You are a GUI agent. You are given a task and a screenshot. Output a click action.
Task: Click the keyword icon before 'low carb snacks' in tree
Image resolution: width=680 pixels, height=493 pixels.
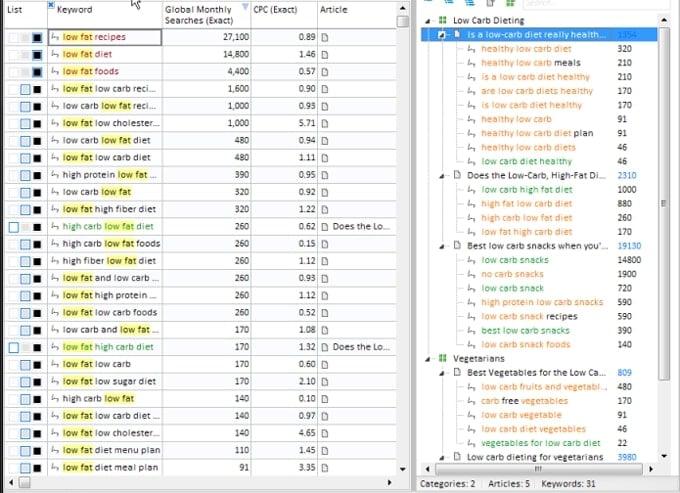471,260
